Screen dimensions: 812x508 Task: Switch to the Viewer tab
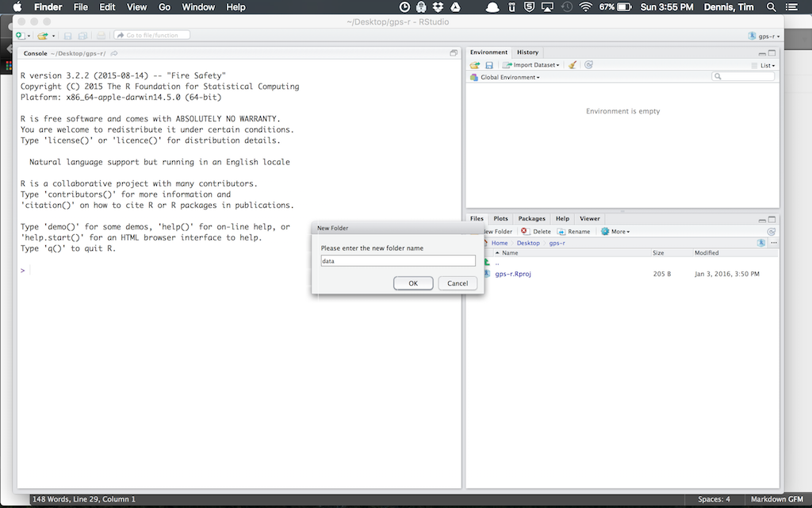589,219
